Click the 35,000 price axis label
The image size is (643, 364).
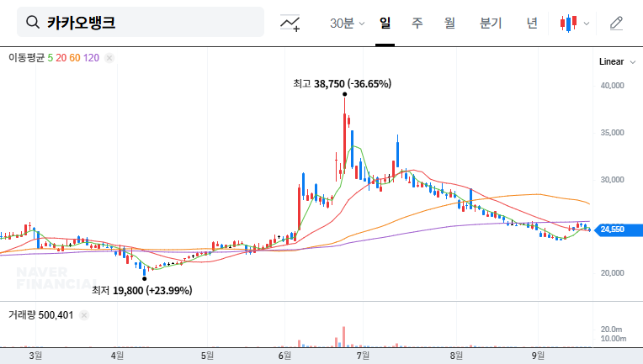pyautogui.click(x=612, y=133)
